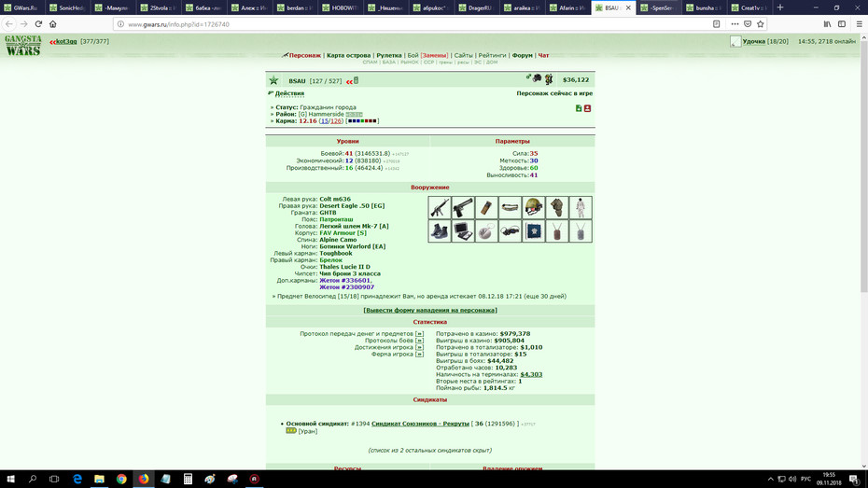Click the helmet achievement icon next to the money amount

pyautogui.click(x=537, y=78)
